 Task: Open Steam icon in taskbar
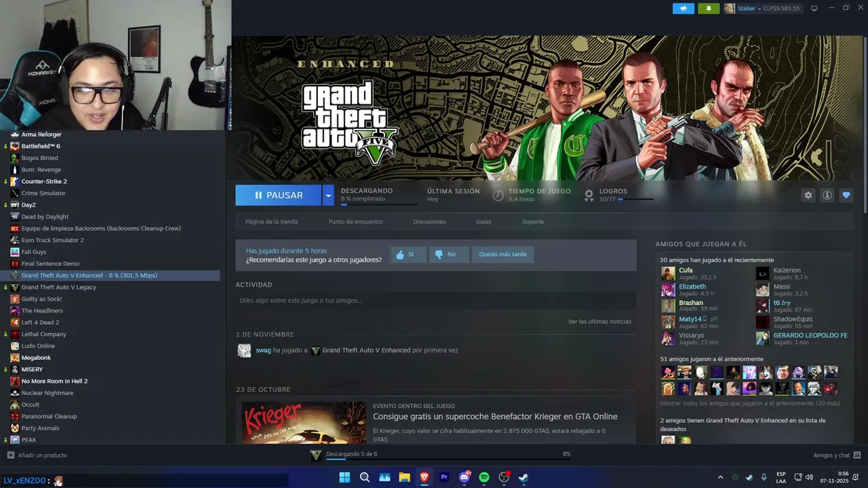tap(524, 477)
